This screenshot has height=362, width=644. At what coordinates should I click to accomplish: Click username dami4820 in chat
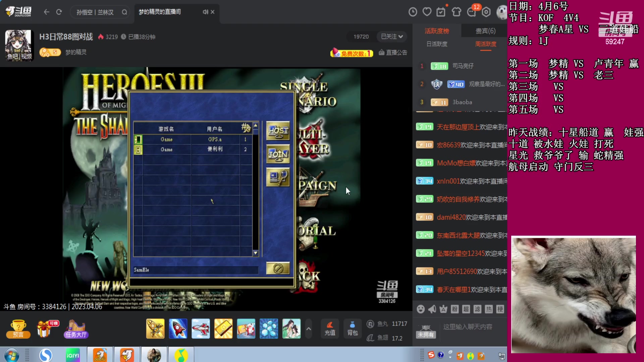point(451,217)
